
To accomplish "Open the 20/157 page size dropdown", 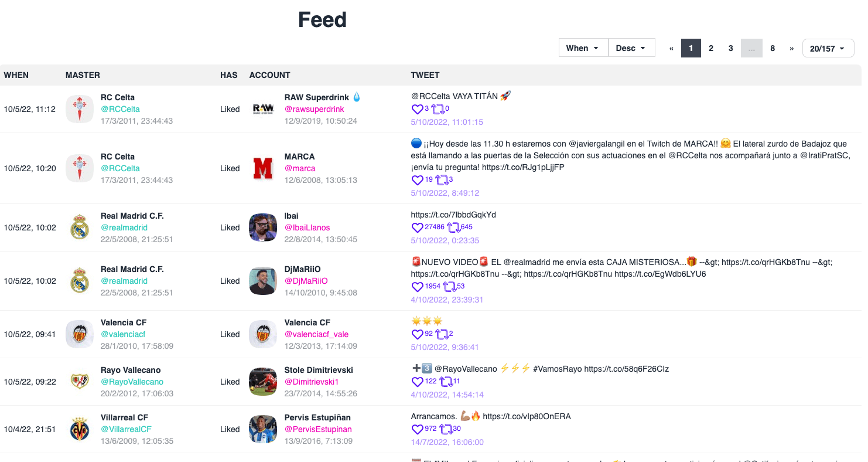I will [828, 47].
